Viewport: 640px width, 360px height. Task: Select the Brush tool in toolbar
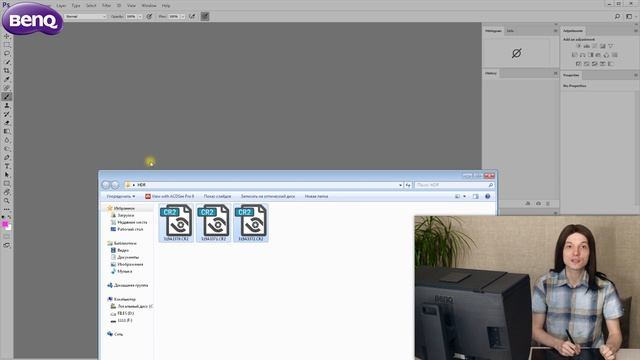7,97
